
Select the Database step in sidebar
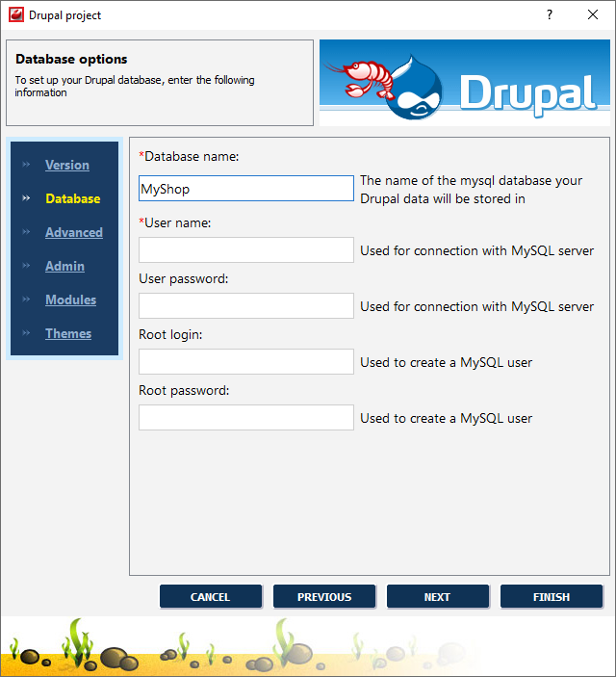tap(73, 198)
